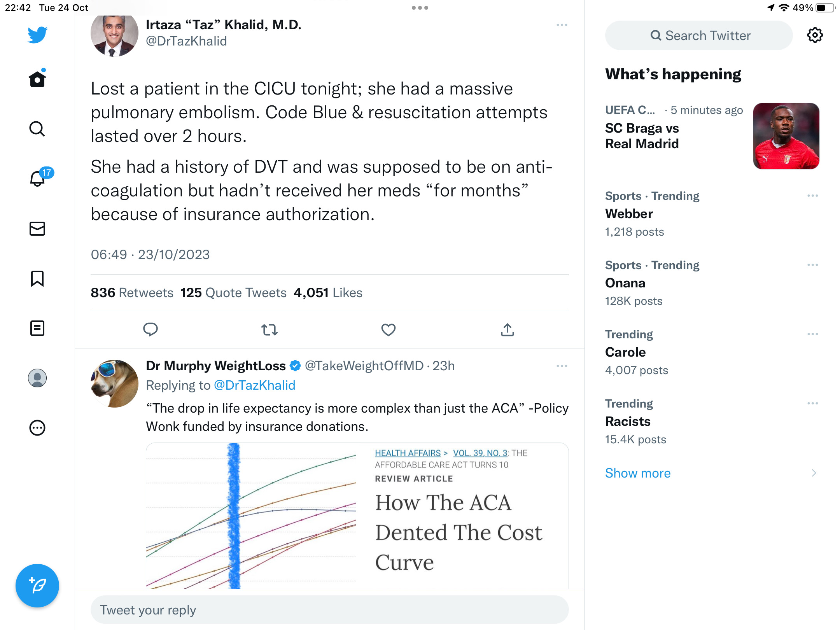Share the tweet via the upload icon
840x630 pixels.
507,330
